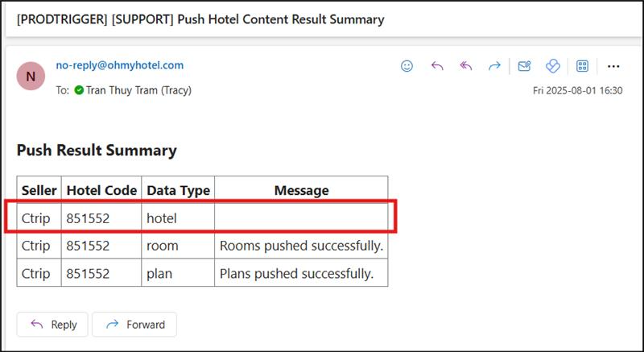Image resolution: width=644 pixels, height=352 pixels.
Task: Click the 'Rooms pushed successfully.' cell
Action: (301, 246)
